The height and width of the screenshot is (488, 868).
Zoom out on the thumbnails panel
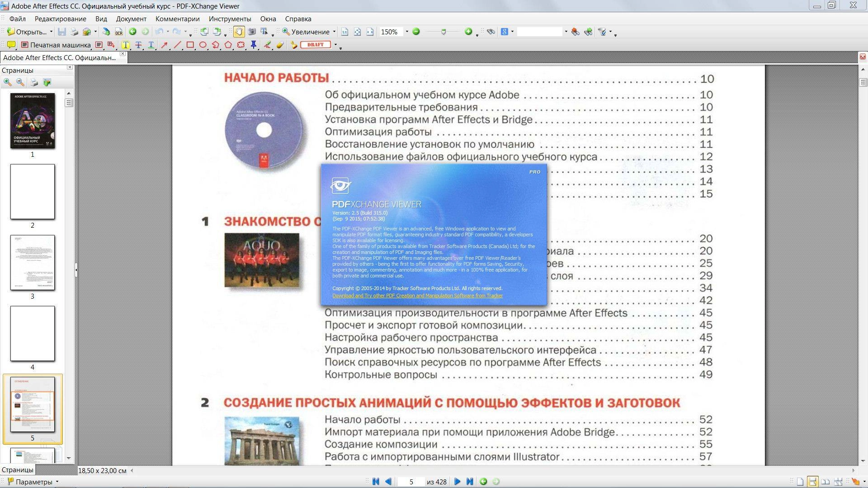point(20,82)
